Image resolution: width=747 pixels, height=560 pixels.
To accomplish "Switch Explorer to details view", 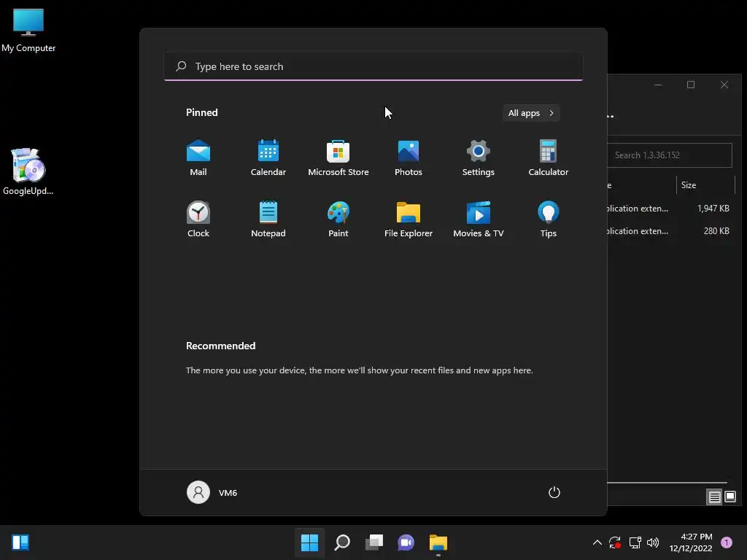I will pyautogui.click(x=714, y=497).
